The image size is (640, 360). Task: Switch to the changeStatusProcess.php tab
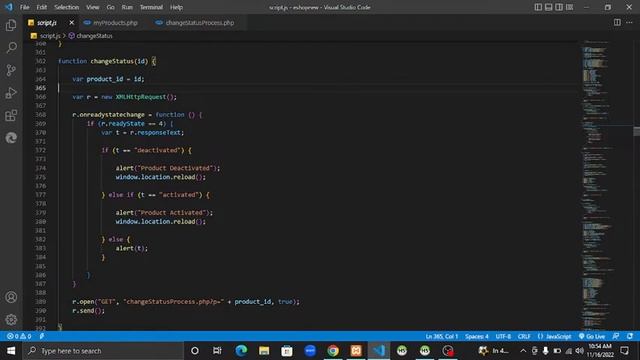coord(195,22)
